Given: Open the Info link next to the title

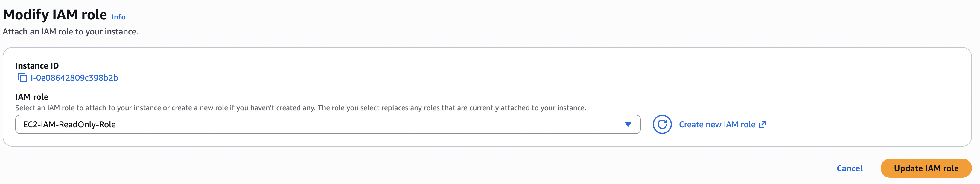Looking at the screenshot, I should (118, 17).
